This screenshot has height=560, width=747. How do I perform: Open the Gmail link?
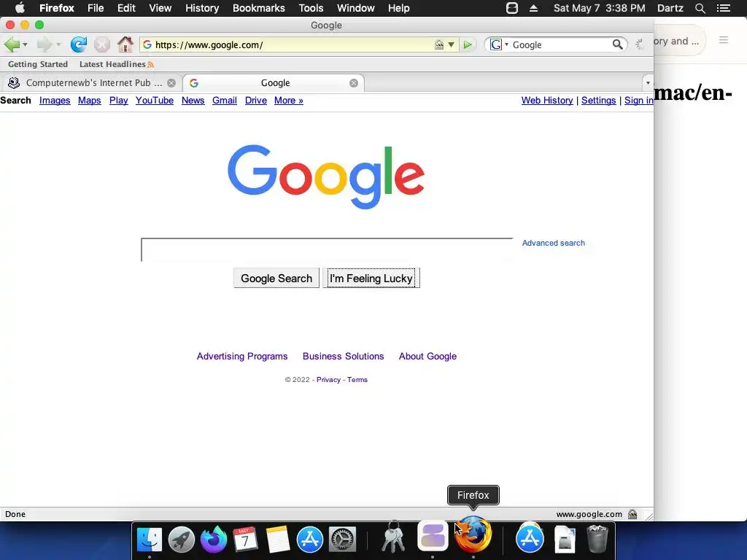coord(225,101)
